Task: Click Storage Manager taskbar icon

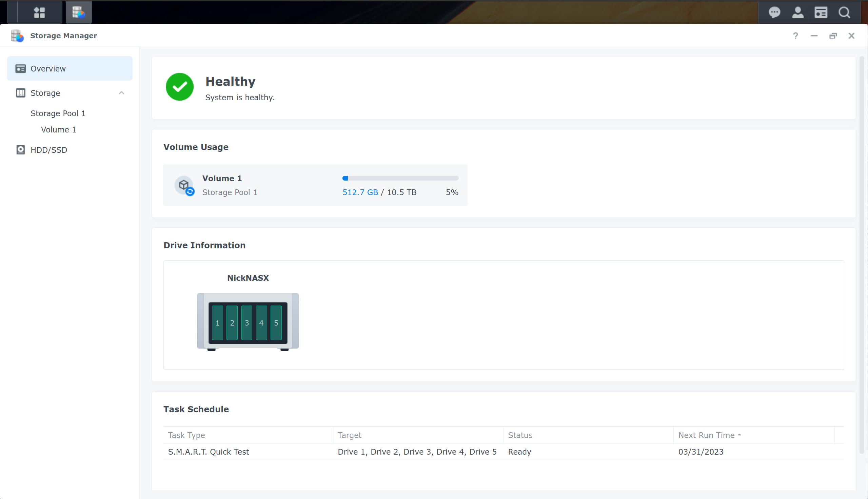Action: 79,12
